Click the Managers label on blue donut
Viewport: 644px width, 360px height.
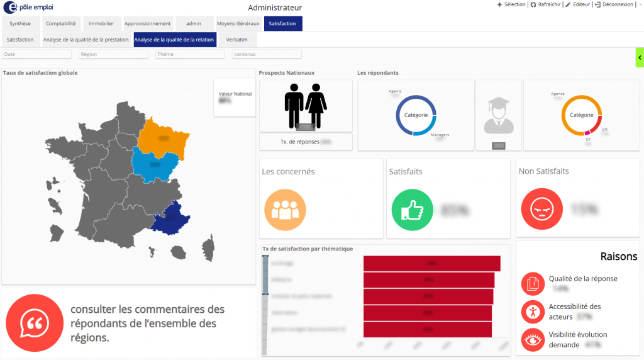440,135
